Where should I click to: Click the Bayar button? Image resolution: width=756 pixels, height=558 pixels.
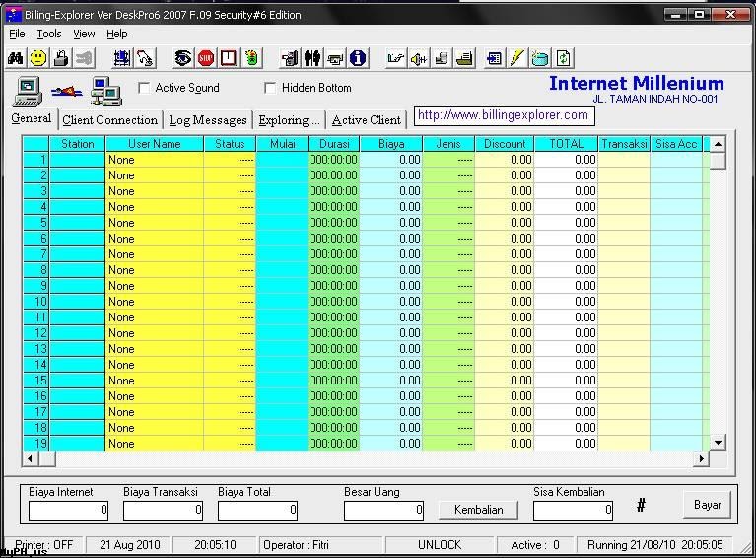(708, 505)
